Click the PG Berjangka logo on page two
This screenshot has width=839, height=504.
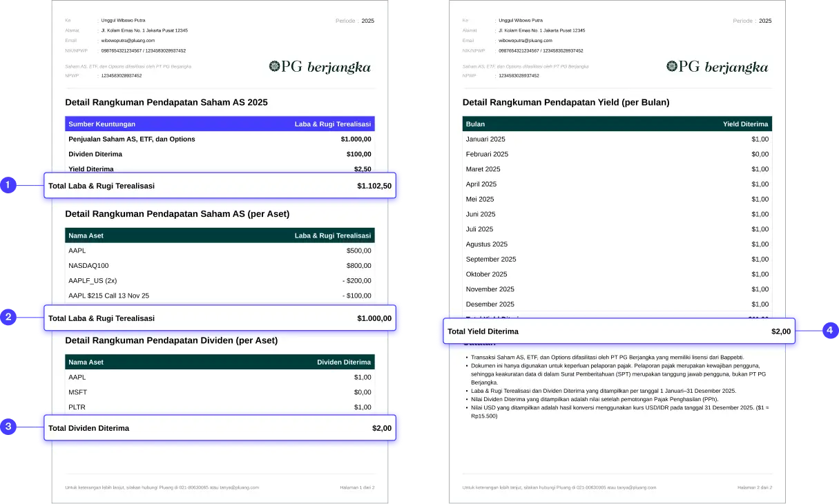pos(717,67)
